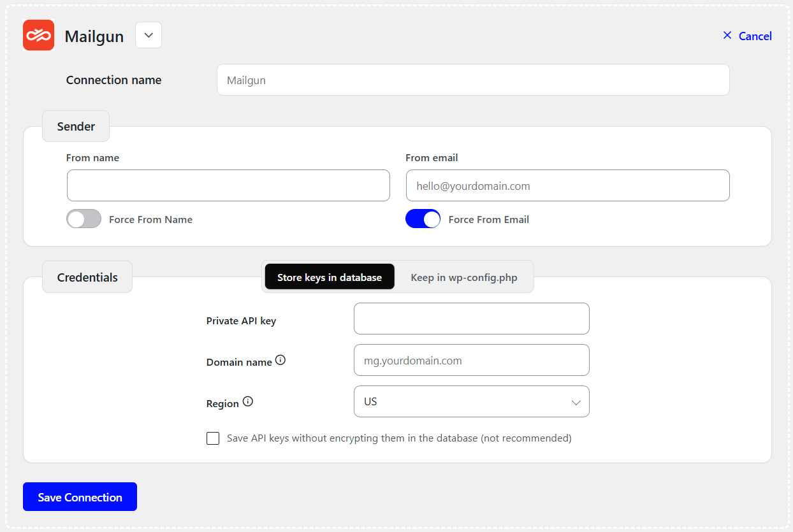Click the Force From Name label
Screen dimensions: 793x532
[x=150, y=219]
